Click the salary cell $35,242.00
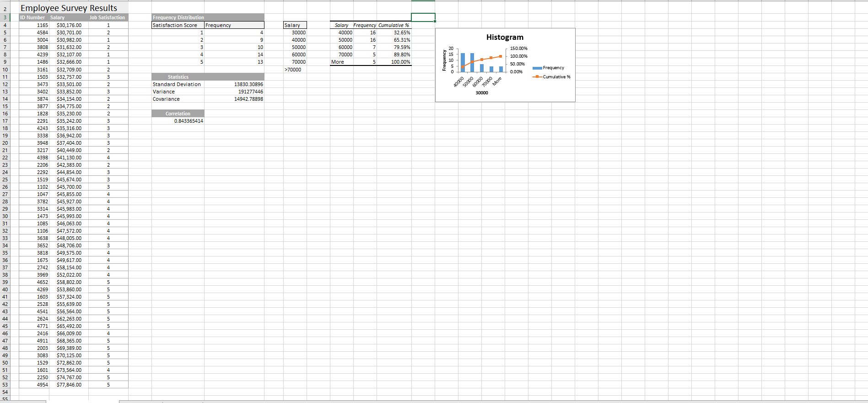Screen dimensions: 868x403 click(x=69, y=121)
